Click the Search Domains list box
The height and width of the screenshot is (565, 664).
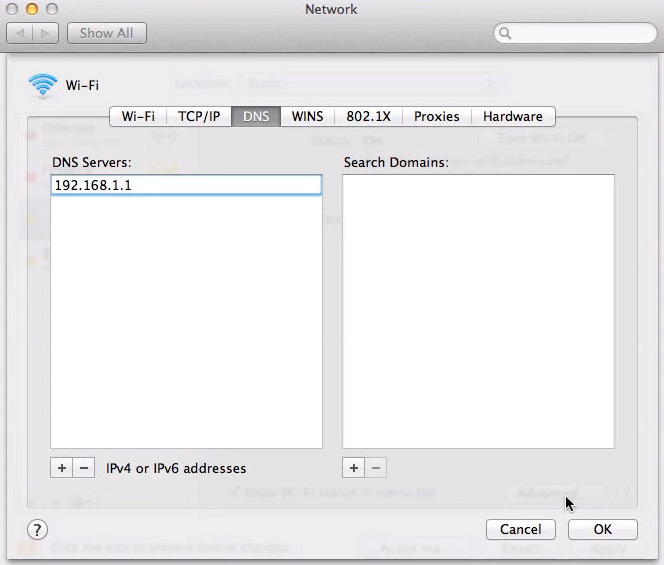(478, 311)
